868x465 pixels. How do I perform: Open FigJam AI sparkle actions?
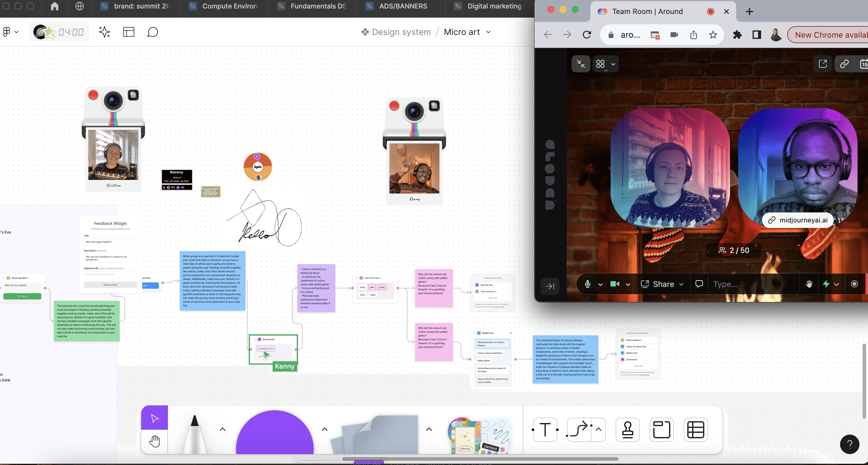pos(104,32)
